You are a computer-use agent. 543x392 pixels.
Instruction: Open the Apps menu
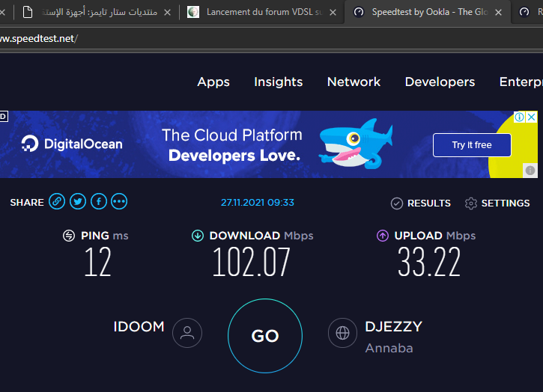(x=213, y=82)
